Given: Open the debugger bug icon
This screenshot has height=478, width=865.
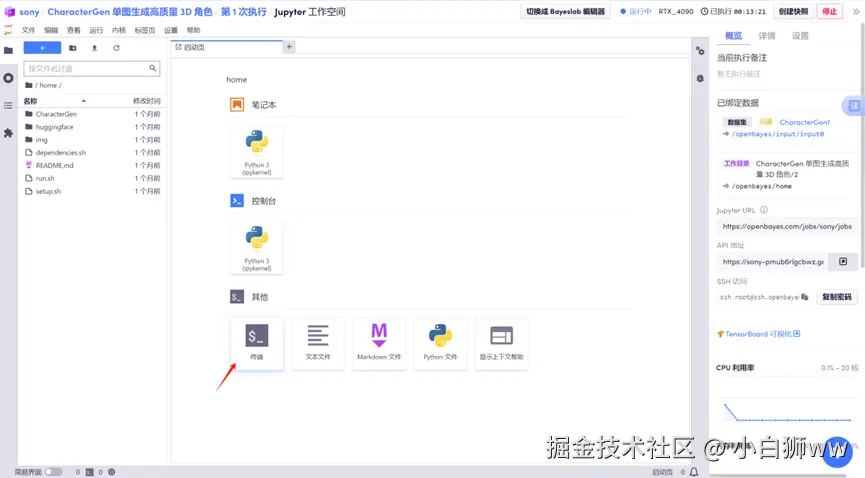Looking at the screenshot, I should click(700, 78).
